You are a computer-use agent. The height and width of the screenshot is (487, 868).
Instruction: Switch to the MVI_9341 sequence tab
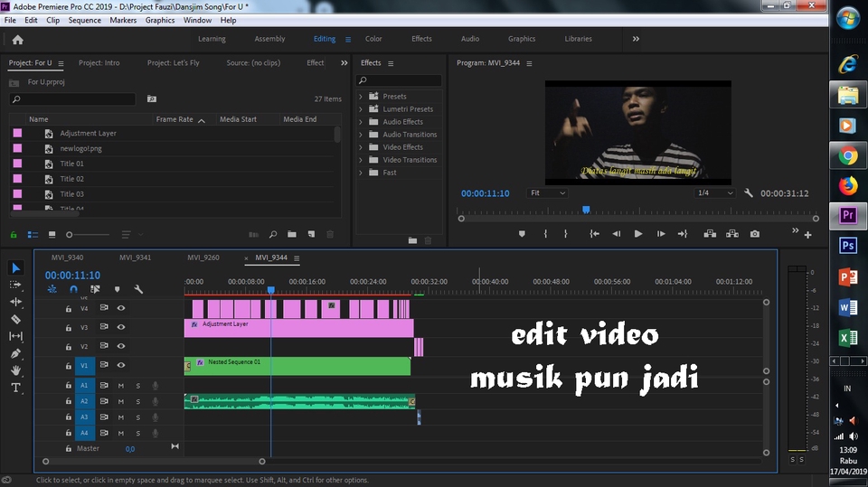[135, 258]
